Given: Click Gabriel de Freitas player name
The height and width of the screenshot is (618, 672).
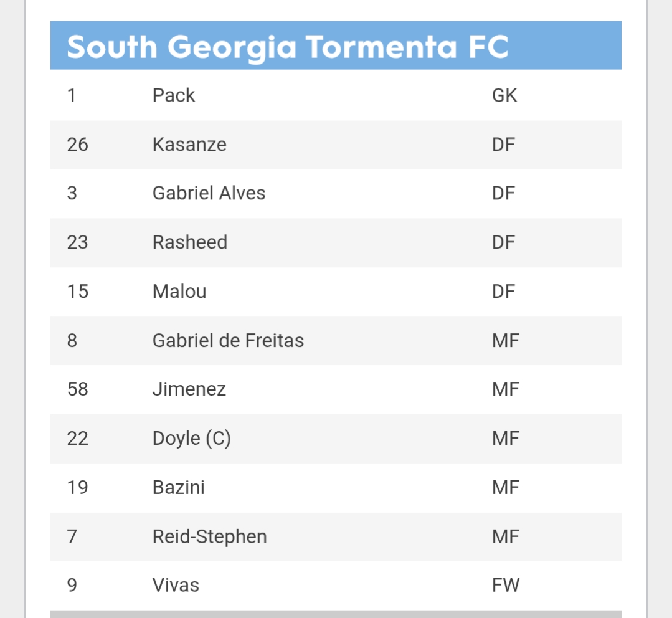Looking at the screenshot, I should coord(228,340).
